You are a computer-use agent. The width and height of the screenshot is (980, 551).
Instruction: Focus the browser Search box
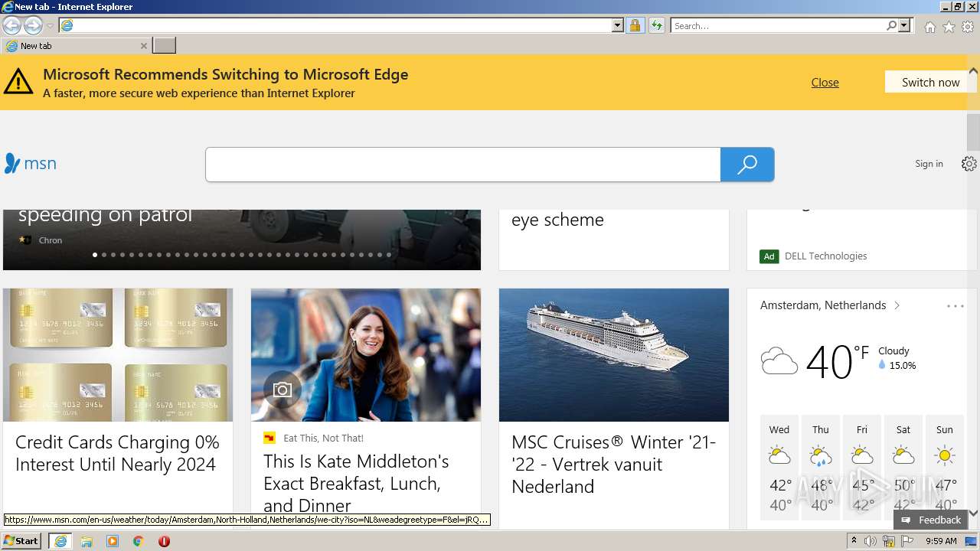point(778,25)
